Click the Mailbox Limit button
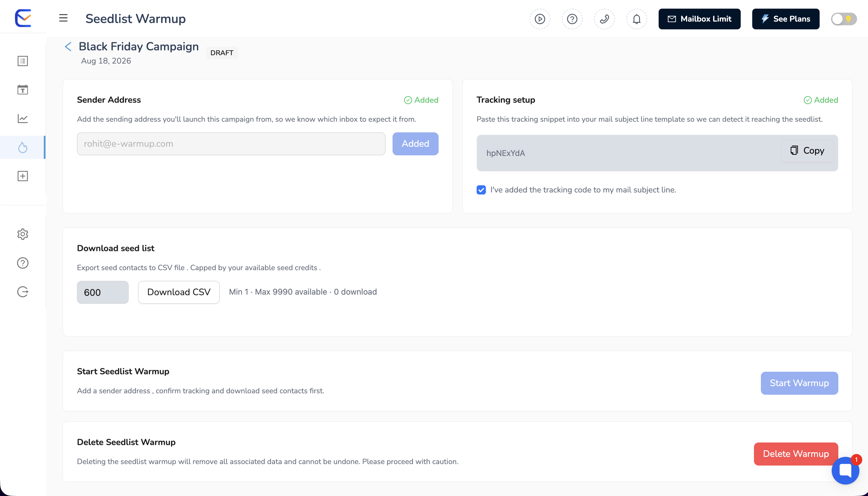Image resolution: width=868 pixels, height=496 pixels. click(x=700, y=19)
